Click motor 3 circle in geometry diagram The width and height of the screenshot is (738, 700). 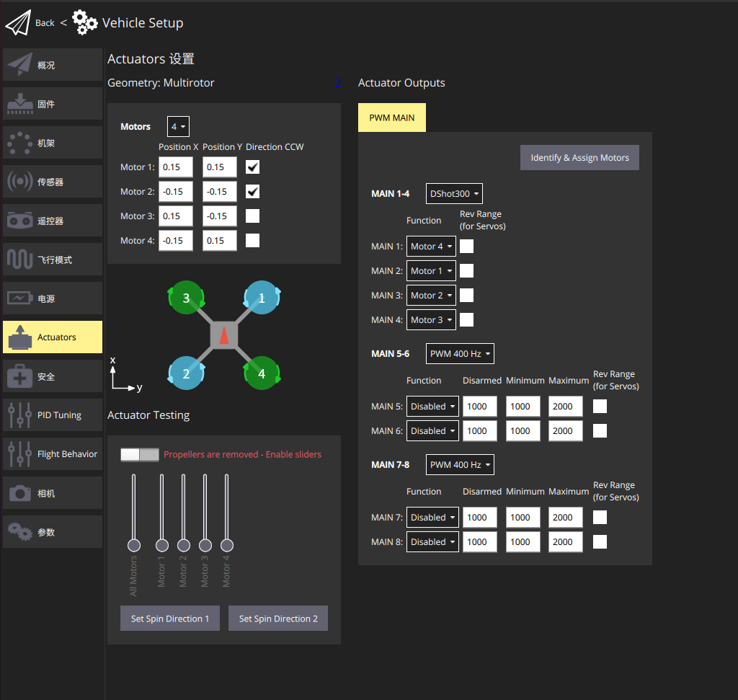pos(187,298)
